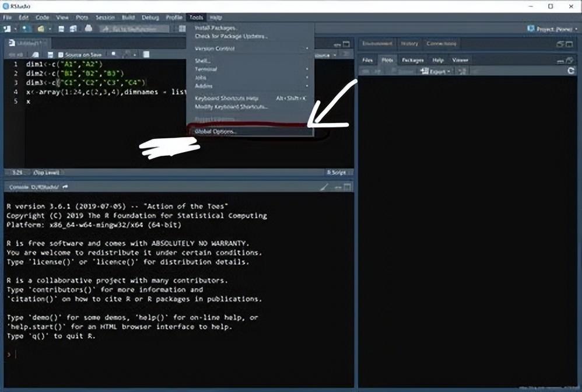Click the clear console broom icon
Viewport: 582px width, 392px height.
click(x=325, y=187)
